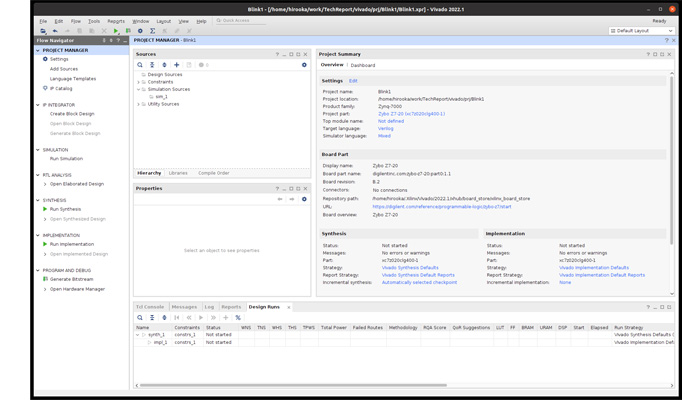The width and height of the screenshot is (700, 400).
Task: Click Add Sources in Flow Navigator
Action: pyautogui.click(x=64, y=69)
